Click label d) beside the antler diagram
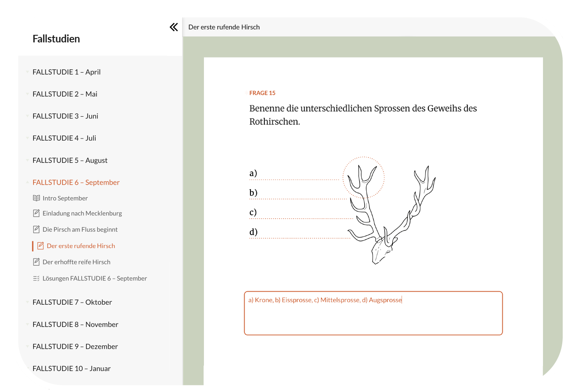The image size is (569, 392). (253, 232)
